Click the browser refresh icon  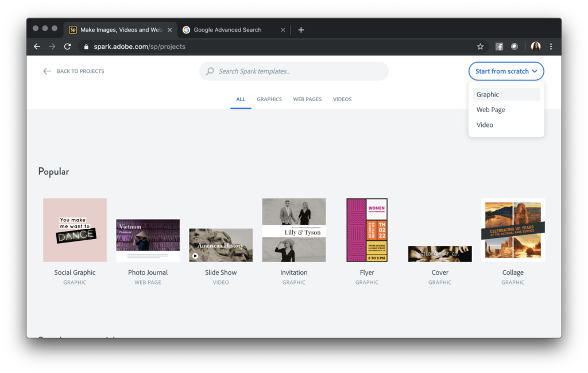[x=67, y=47]
